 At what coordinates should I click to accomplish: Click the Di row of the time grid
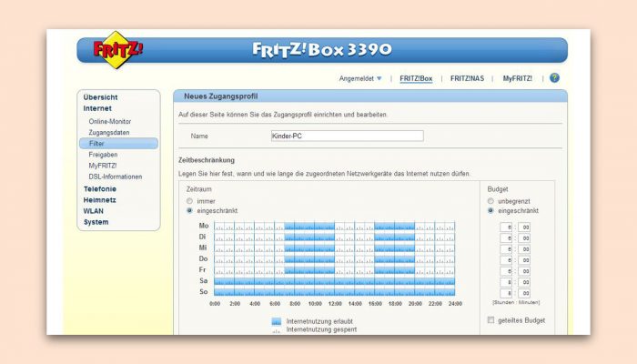coord(334,237)
